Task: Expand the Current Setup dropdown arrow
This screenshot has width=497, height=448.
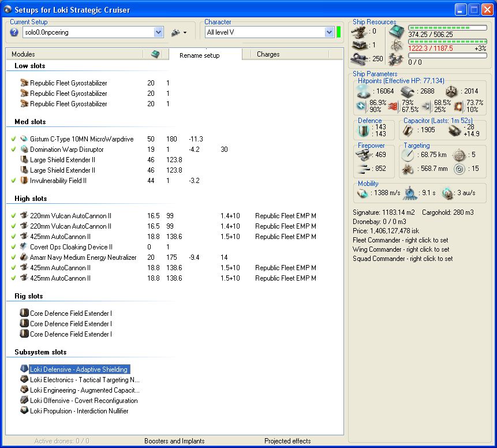Action: click(158, 32)
